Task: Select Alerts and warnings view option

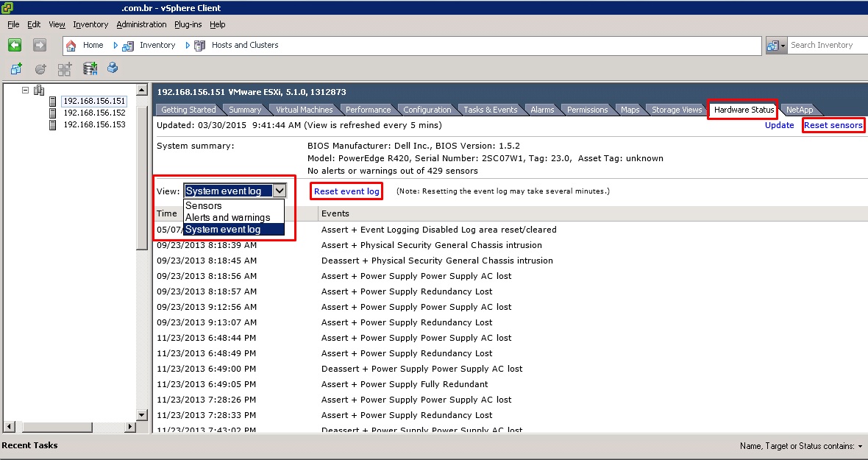Action: 227,218
